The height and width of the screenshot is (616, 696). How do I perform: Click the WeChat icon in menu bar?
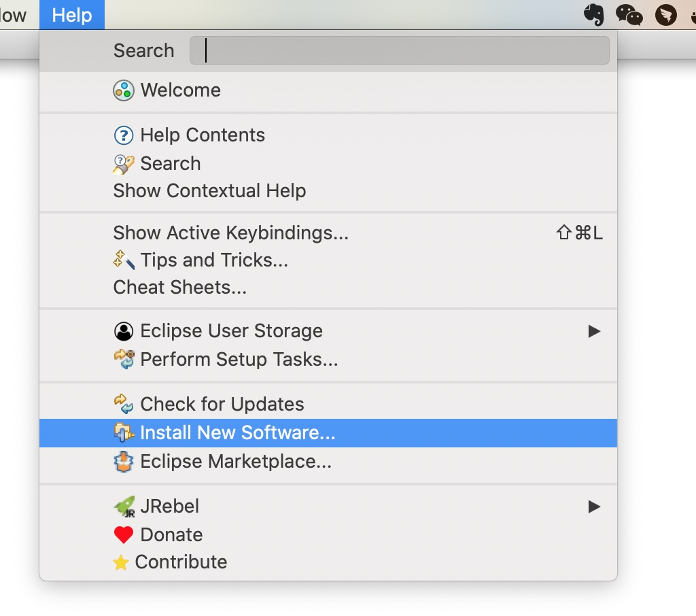pos(629,15)
